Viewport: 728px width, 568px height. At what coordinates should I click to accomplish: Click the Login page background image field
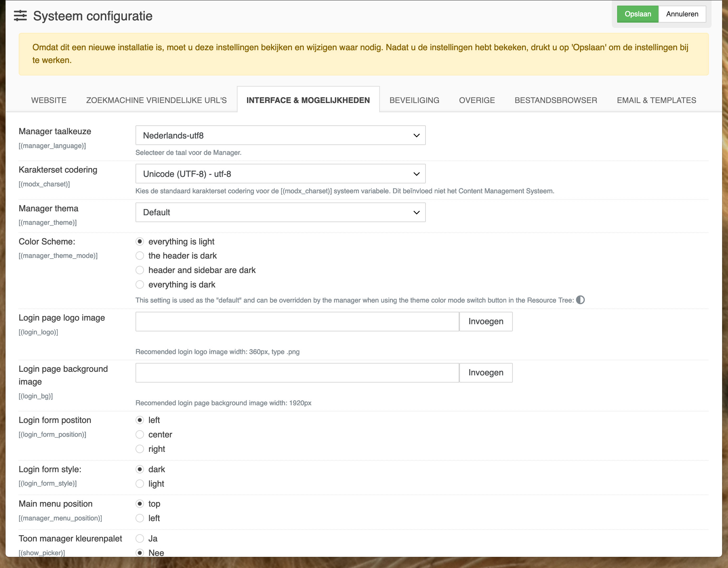coord(297,373)
